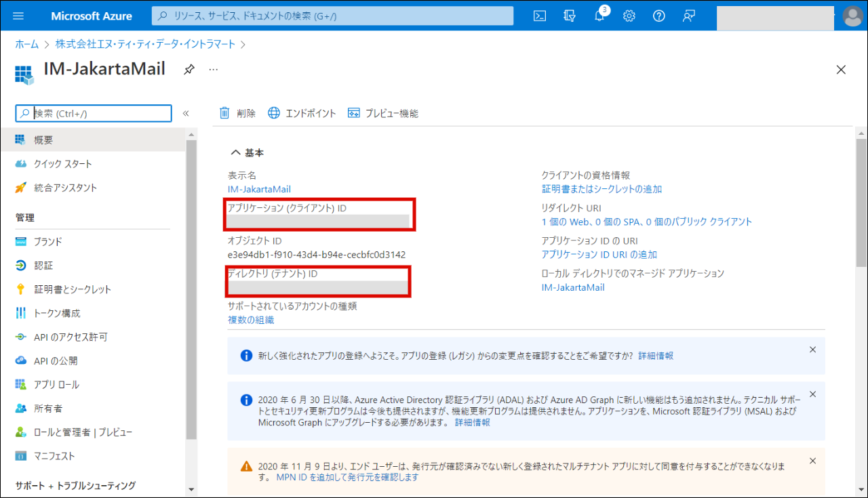This screenshot has height=498, width=868.
Task: Open the help question mark
Action: point(659,16)
